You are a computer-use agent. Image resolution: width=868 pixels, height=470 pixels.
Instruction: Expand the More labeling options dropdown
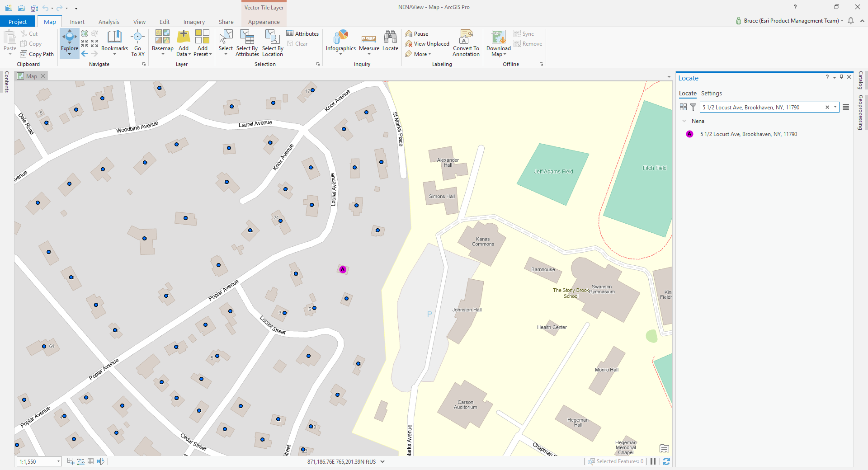pos(418,54)
